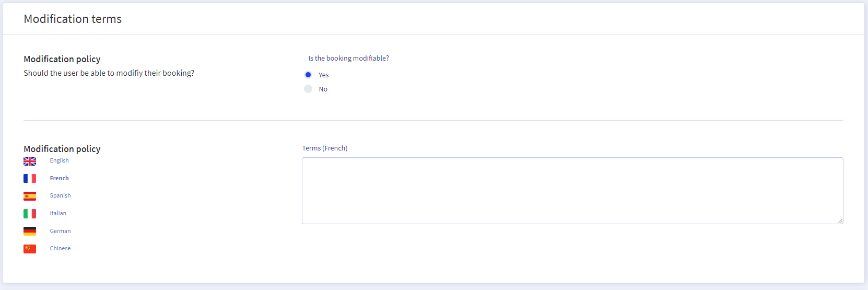The height and width of the screenshot is (290, 868).
Task: Grab the text area corner handle
Action: [840, 221]
